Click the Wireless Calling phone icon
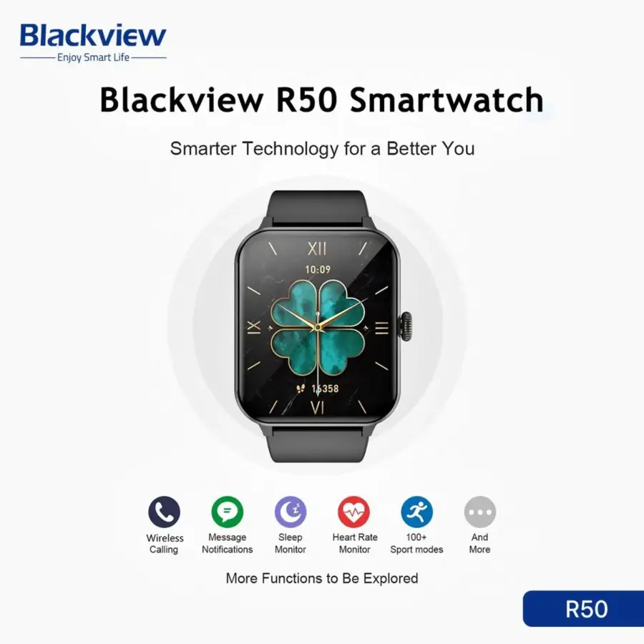Screen dimensions: 644x644 click(165, 512)
